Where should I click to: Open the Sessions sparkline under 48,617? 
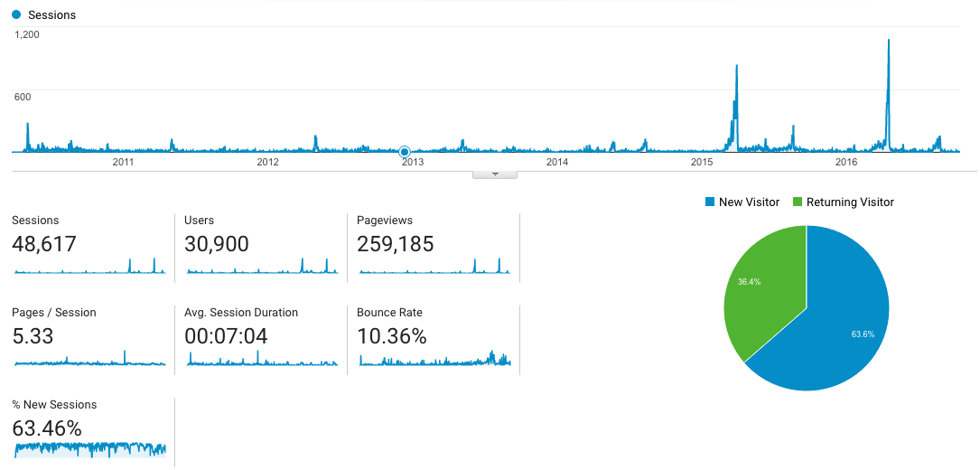tap(89, 267)
